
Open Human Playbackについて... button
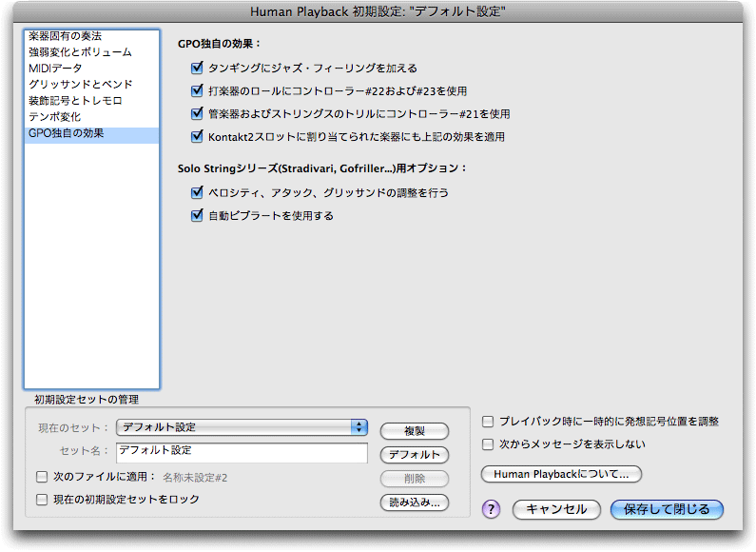pyautogui.click(x=561, y=474)
